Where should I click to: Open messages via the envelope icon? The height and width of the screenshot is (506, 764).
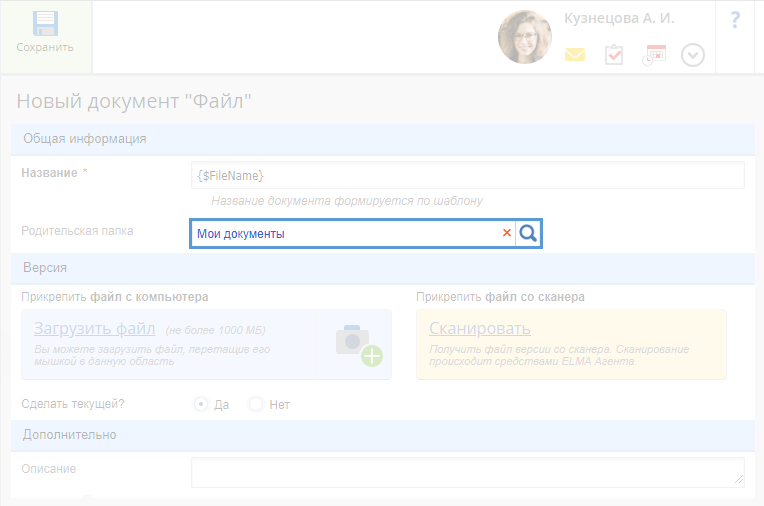574,55
